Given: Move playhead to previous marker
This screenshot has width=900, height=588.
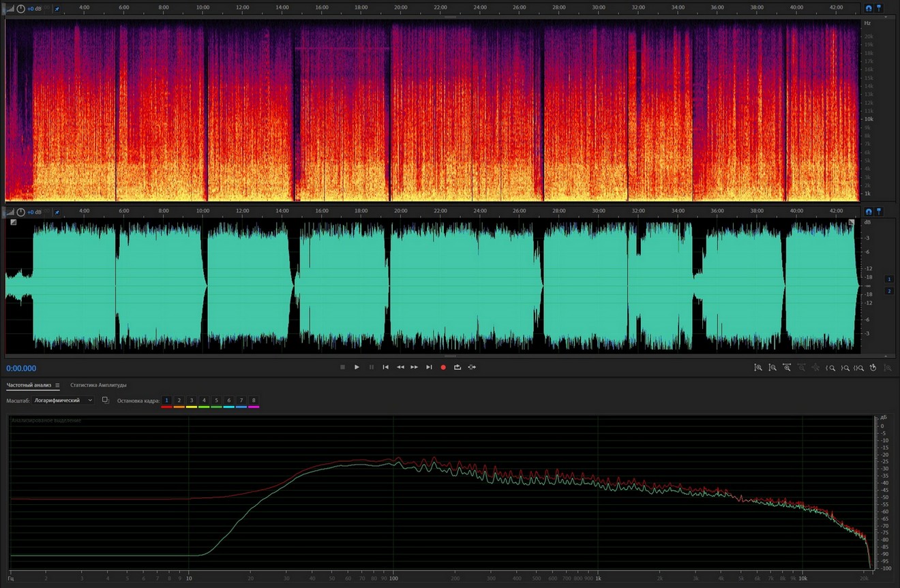Looking at the screenshot, I should 385,367.
